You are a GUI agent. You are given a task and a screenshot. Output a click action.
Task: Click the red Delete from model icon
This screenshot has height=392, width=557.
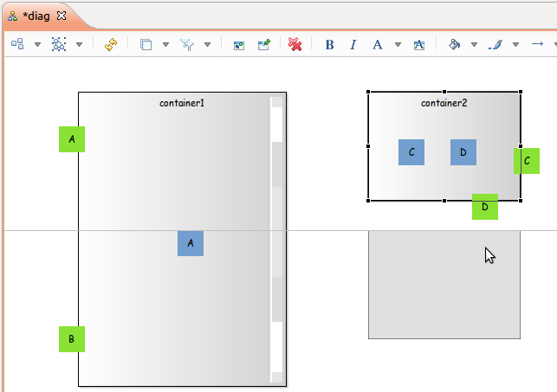(x=295, y=44)
